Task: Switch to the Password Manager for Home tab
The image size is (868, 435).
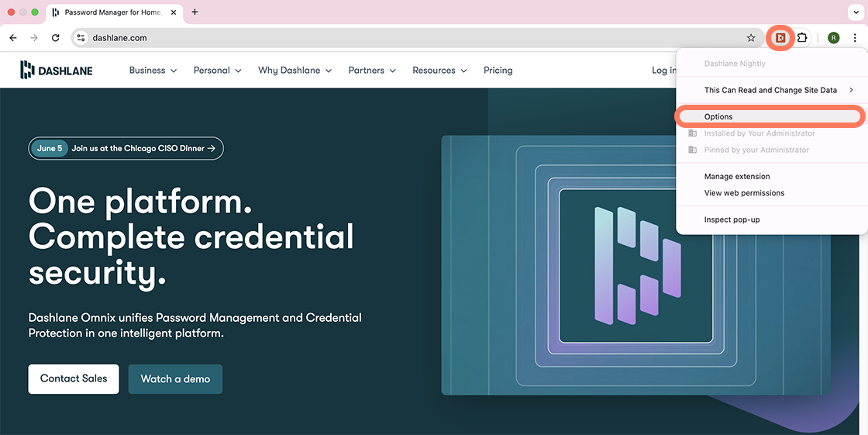Action: pyautogui.click(x=115, y=12)
